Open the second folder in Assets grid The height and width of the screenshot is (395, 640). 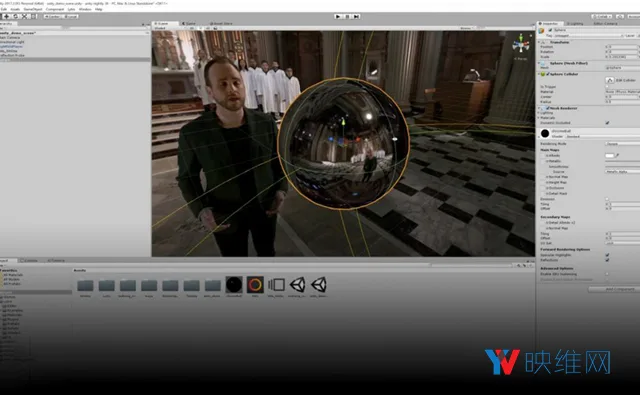[x=107, y=285]
